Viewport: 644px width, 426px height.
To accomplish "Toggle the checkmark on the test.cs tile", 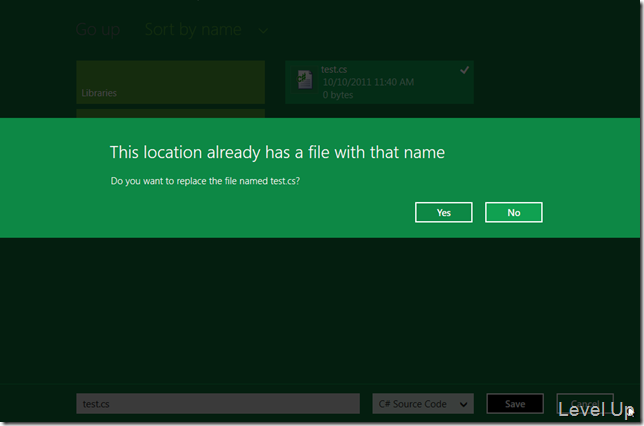I will pyautogui.click(x=465, y=70).
